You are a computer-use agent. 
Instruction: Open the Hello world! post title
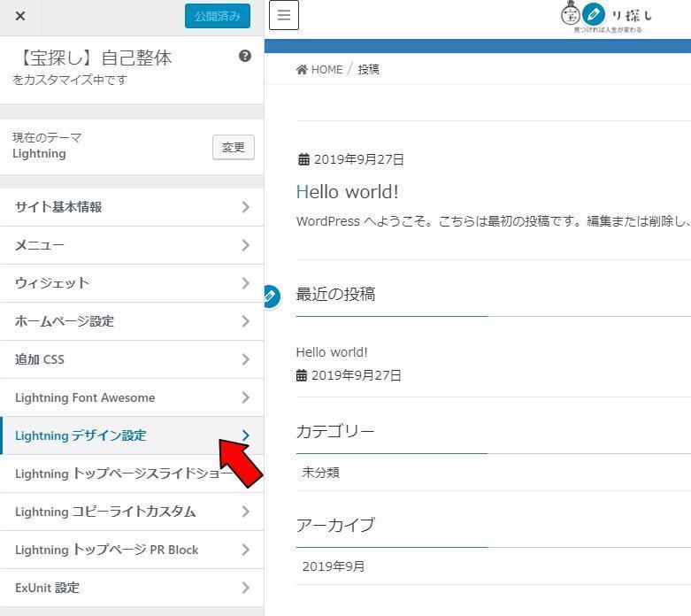tap(347, 192)
